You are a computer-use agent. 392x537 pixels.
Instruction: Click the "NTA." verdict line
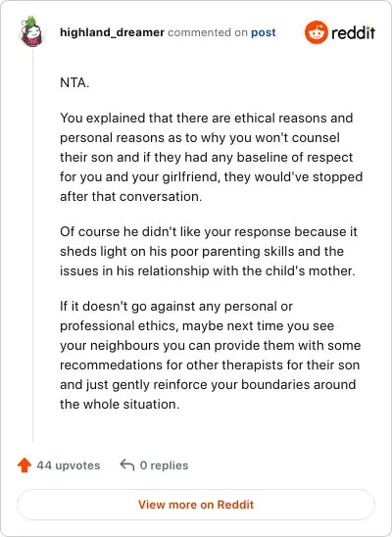coord(74,83)
